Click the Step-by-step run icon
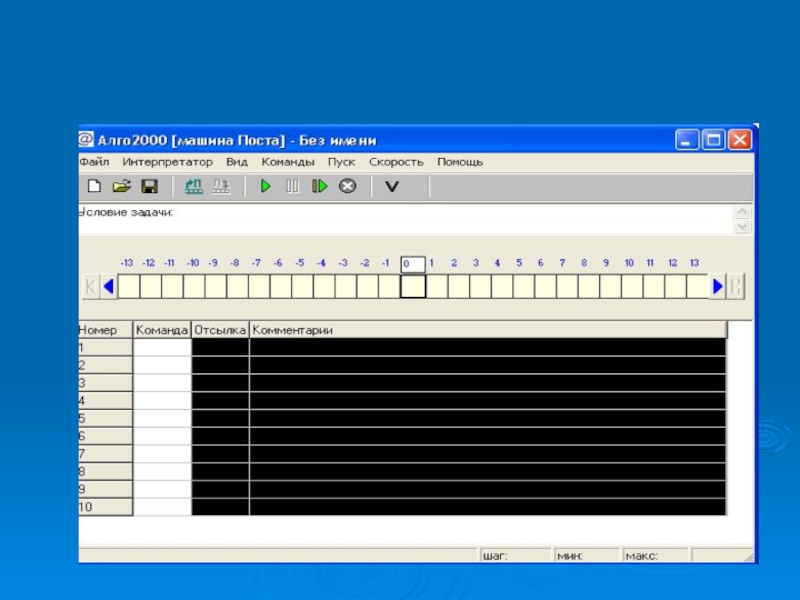Screen dimensions: 800x600 319,186
